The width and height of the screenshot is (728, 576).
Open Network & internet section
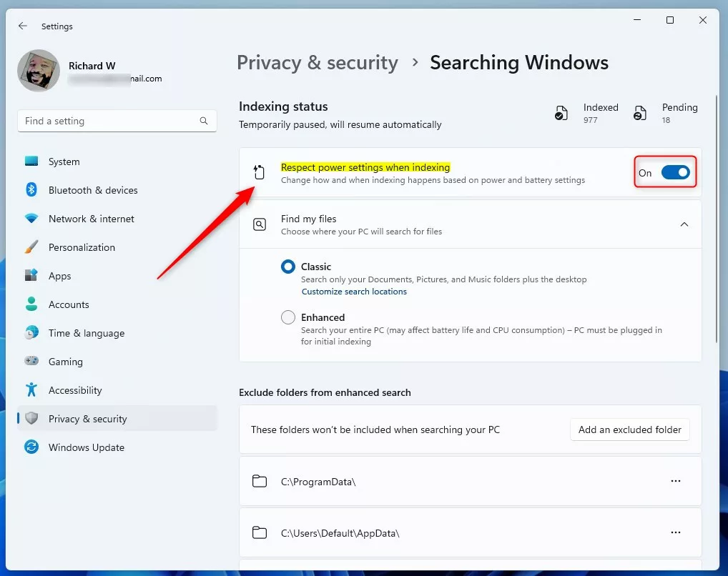point(117,219)
